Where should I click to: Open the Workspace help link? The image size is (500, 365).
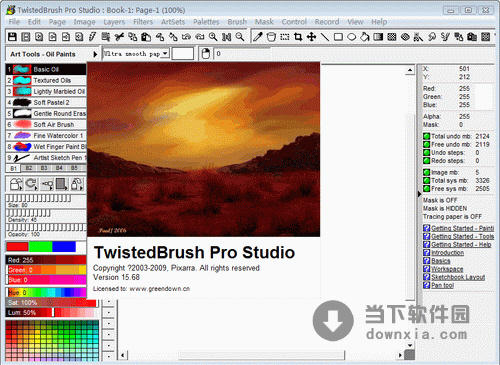click(447, 269)
